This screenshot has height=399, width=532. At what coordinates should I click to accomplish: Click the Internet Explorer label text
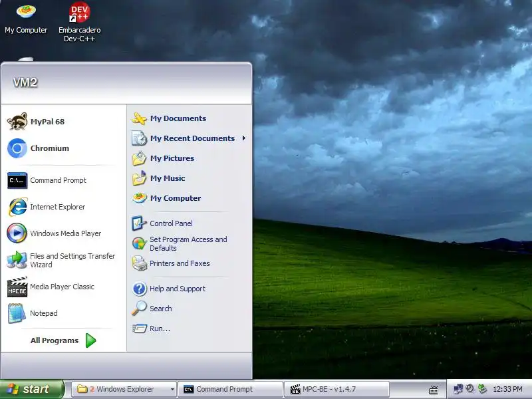point(57,207)
